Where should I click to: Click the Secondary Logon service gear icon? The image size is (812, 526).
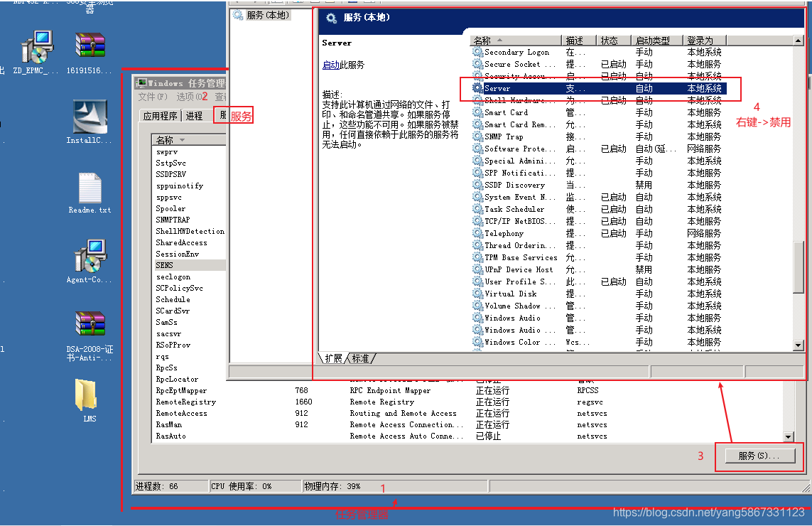tap(477, 52)
